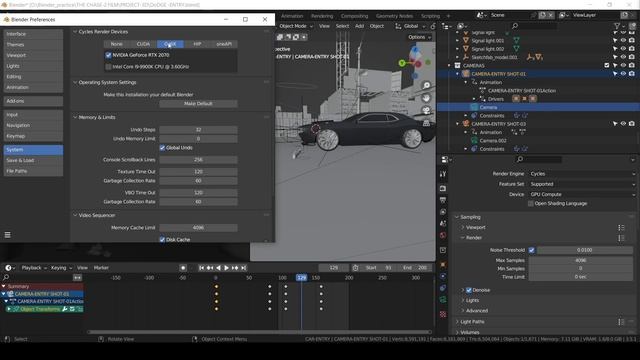The image size is (640, 360).
Task: Click the viewport zoom magnifier gizmo
Action: (x=426, y=85)
